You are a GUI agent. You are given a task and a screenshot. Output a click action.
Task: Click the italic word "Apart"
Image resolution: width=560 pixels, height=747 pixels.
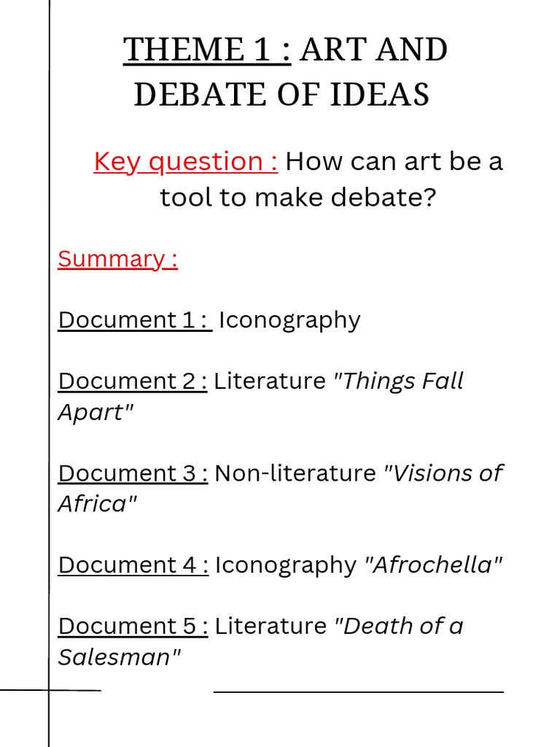point(96,412)
